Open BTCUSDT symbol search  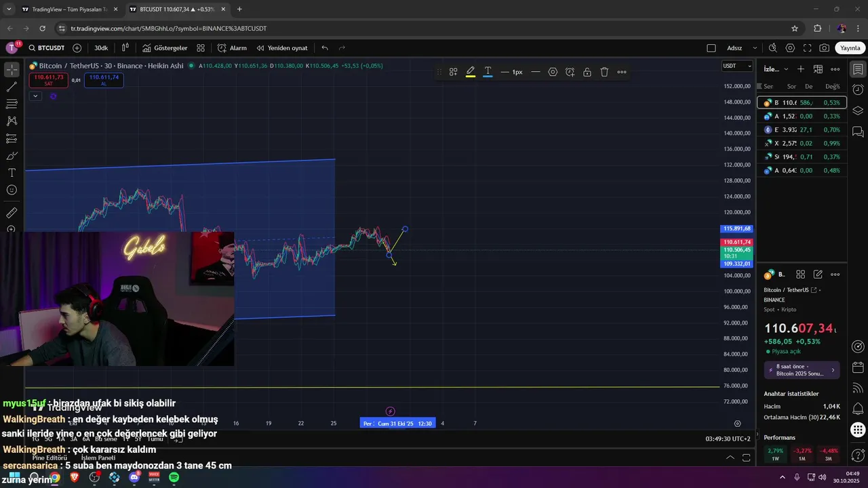click(x=47, y=48)
